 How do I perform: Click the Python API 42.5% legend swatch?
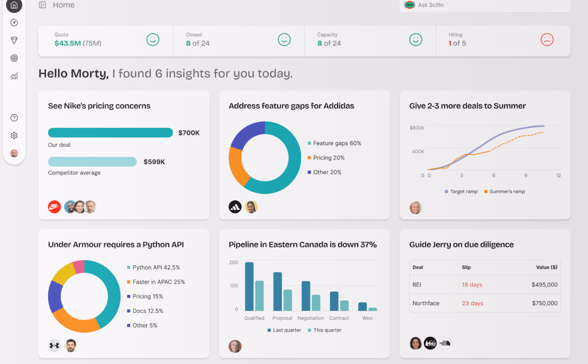[x=129, y=267]
